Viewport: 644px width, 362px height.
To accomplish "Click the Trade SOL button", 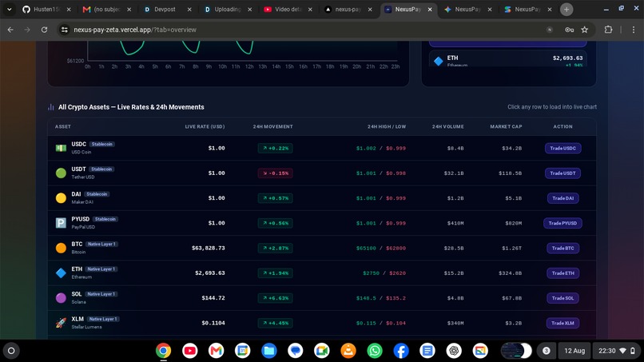I will (x=563, y=298).
